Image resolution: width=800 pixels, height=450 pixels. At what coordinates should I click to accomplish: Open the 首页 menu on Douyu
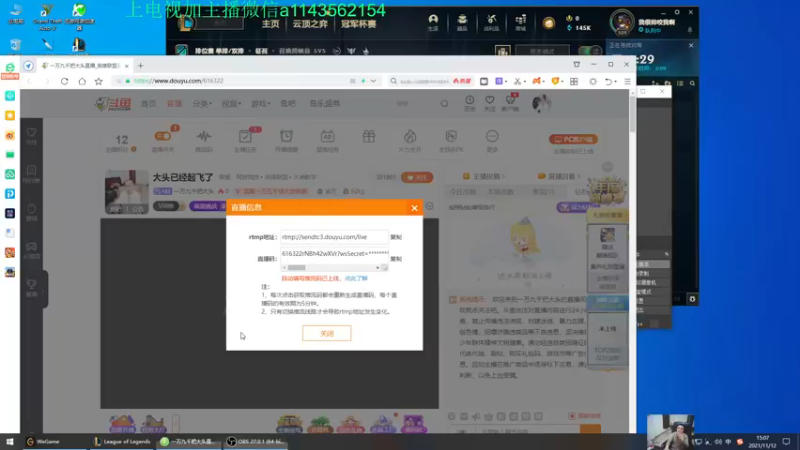pyautogui.click(x=148, y=104)
